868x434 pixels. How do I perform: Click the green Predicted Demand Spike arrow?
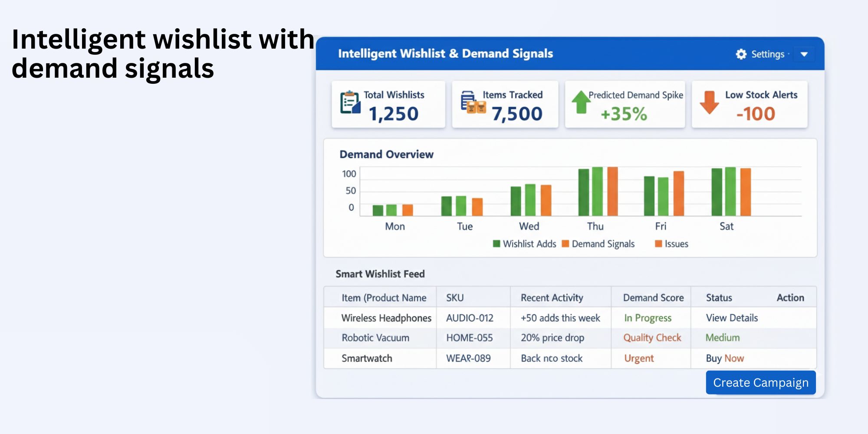click(581, 102)
